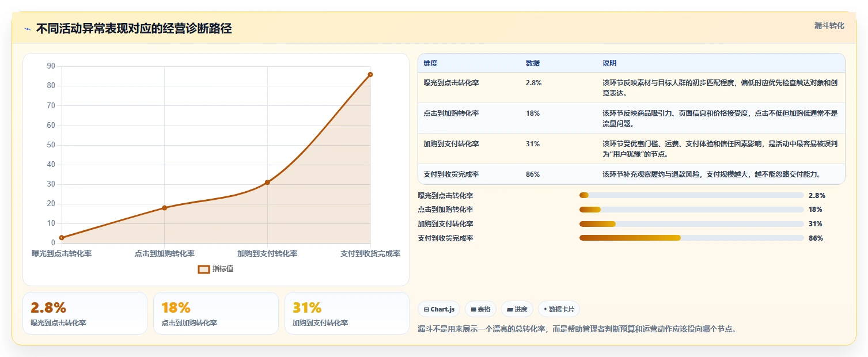The width and height of the screenshot is (868, 357).
Task: Click the 18% 点击到加购转化率 data card
Action: point(215,313)
